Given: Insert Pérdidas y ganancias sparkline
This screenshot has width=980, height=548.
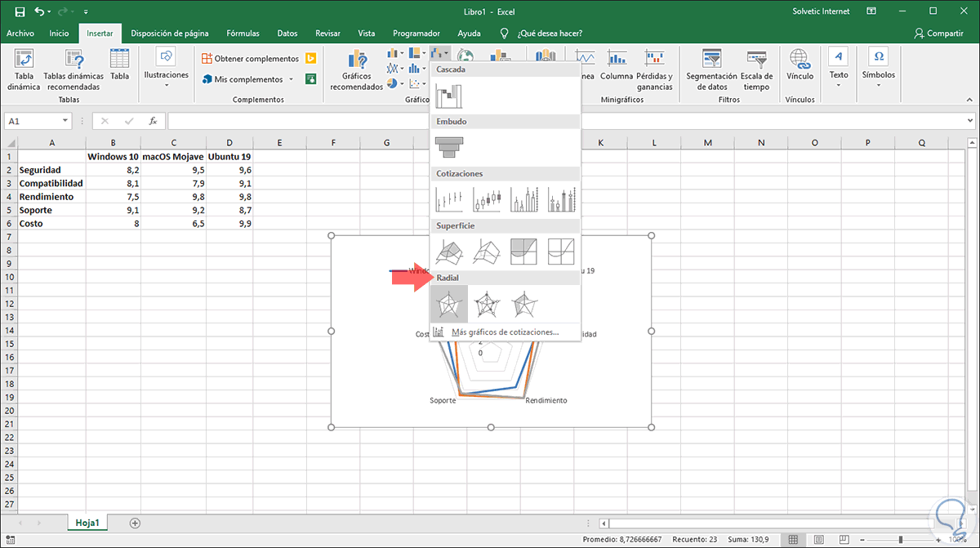Looking at the screenshot, I should (655, 70).
